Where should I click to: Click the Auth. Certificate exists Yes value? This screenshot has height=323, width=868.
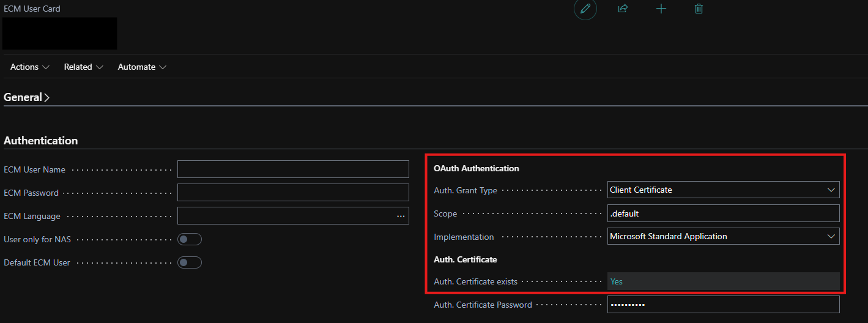coord(617,281)
